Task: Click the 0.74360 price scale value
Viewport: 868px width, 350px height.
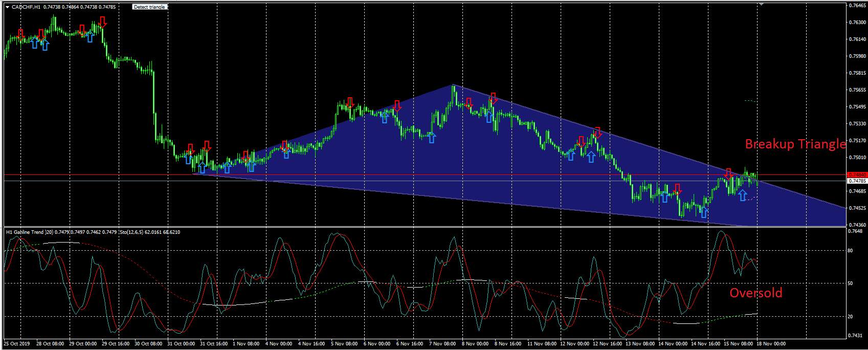Action: click(858, 225)
